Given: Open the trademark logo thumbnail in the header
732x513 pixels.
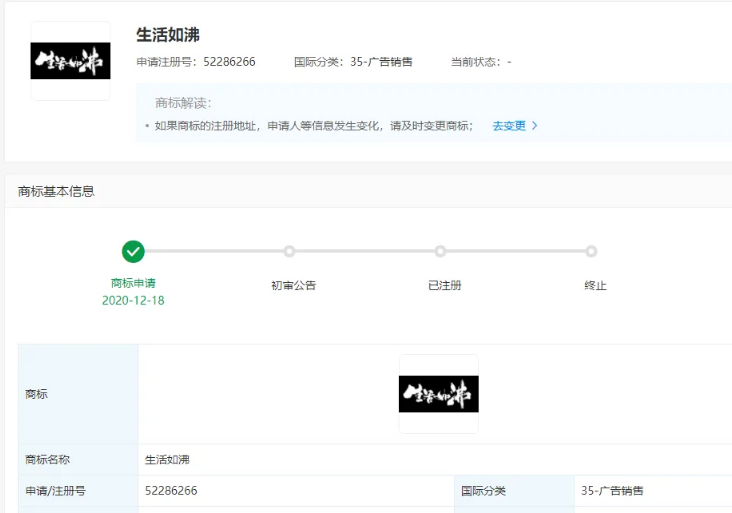Looking at the screenshot, I should (x=70, y=61).
